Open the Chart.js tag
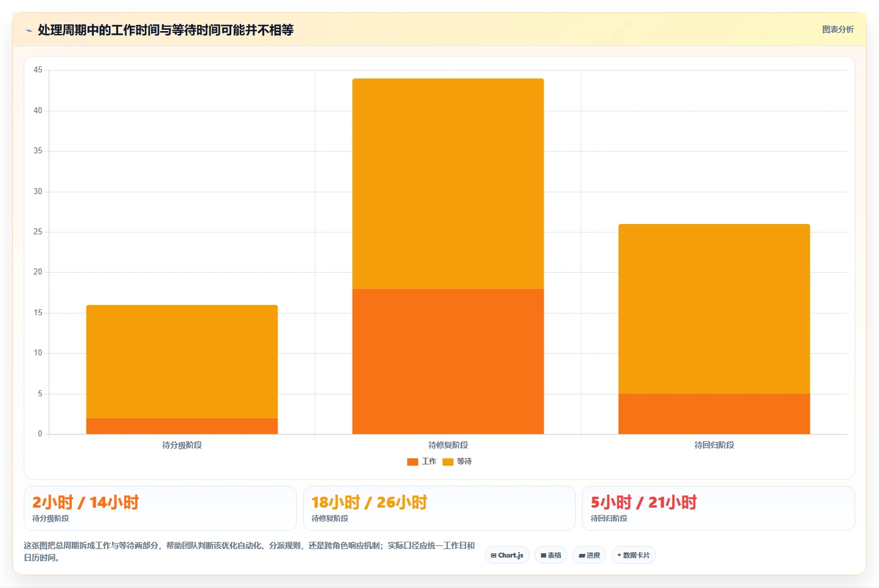 (507, 555)
